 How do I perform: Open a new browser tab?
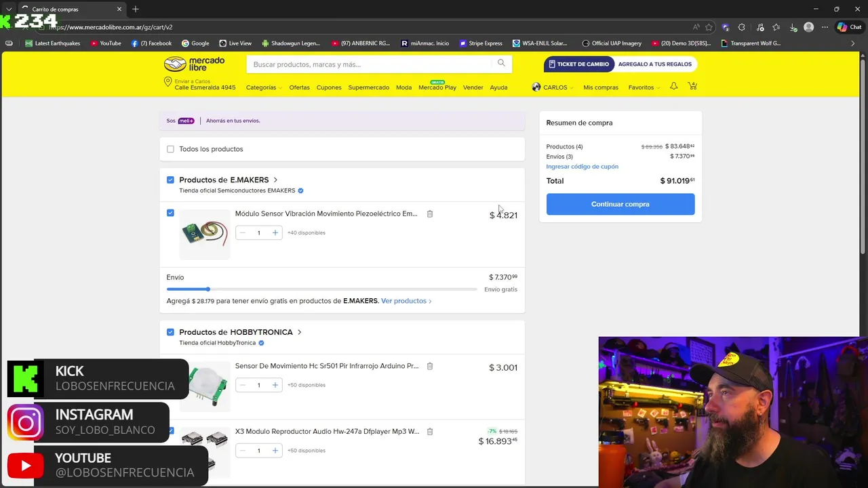point(136,9)
